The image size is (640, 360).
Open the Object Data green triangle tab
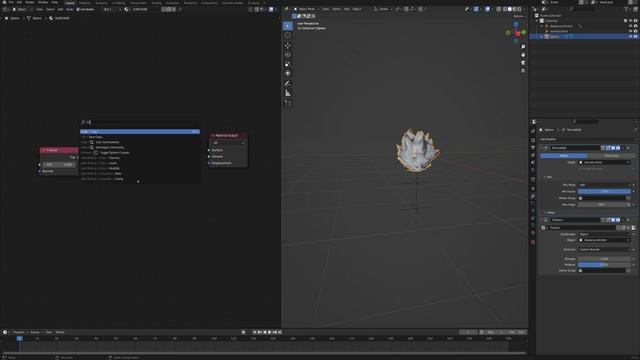tap(533, 226)
